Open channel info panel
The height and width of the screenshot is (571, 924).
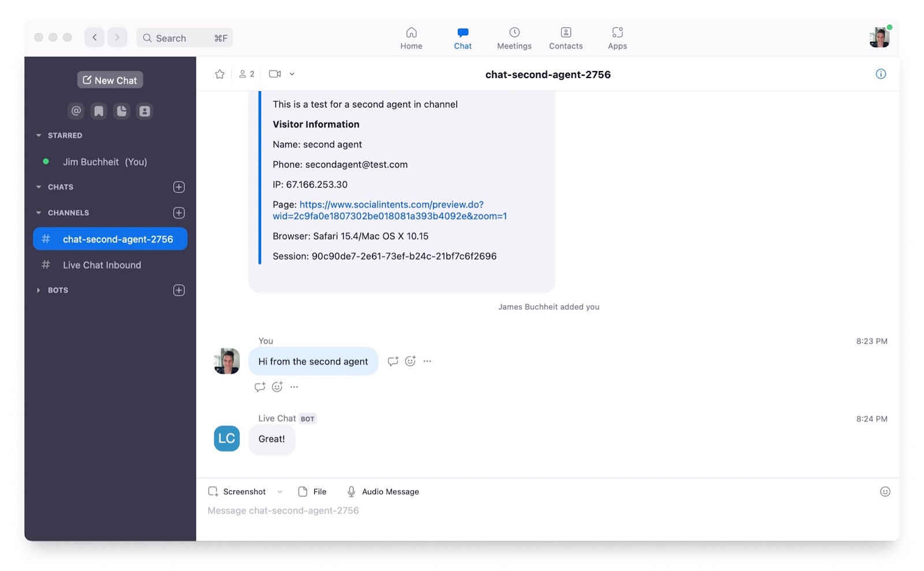coord(881,73)
